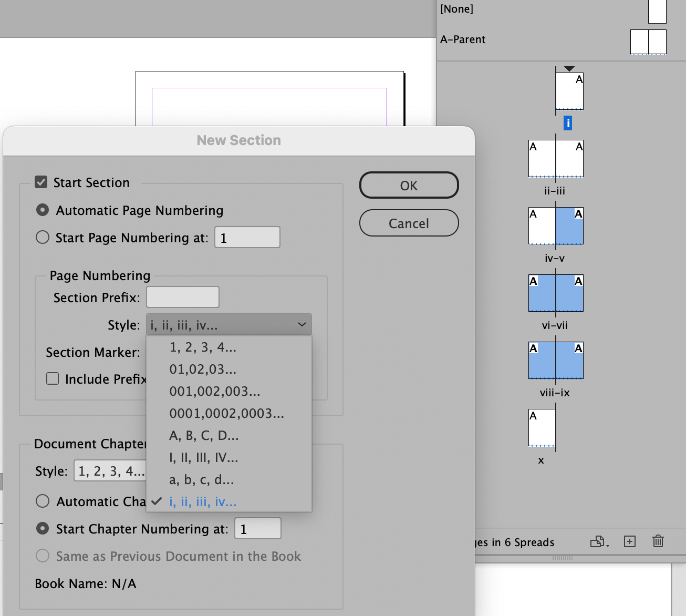Screen dimensions: 686x616
Task: Pick the 01,02,03... style from the list
Action: point(204,369)
